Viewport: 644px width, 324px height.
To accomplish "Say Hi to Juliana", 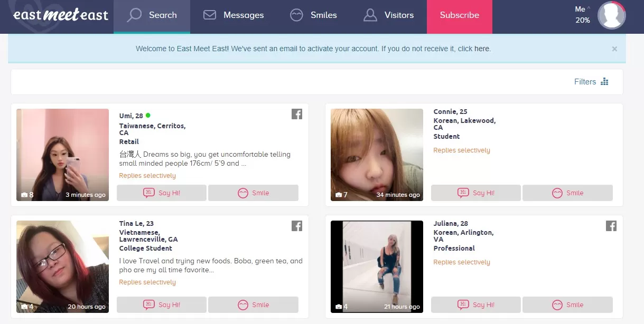I will (476, 305).
